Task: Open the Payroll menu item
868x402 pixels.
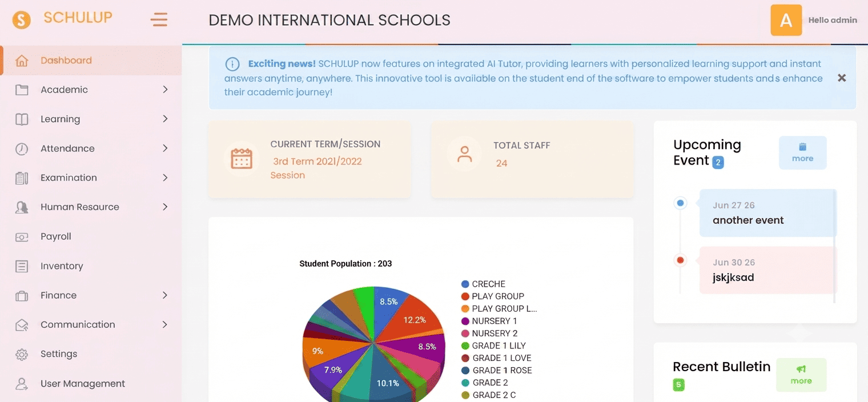Action: 91,236
